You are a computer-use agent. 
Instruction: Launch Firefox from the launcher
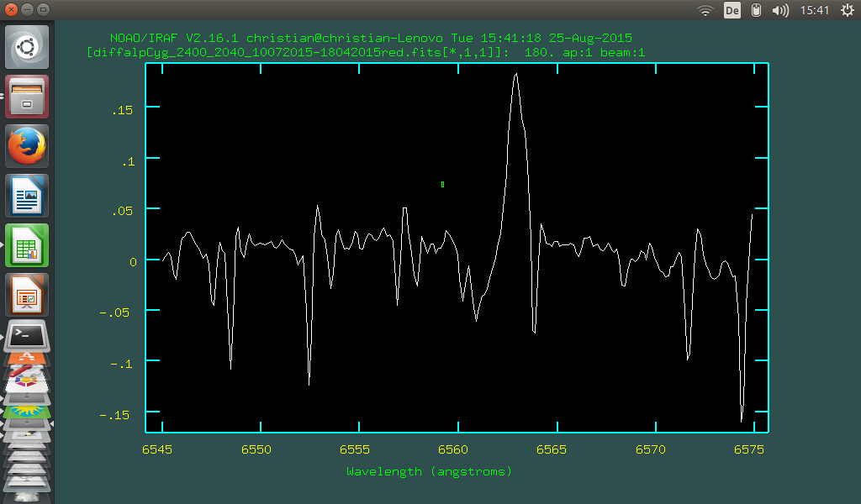26,145
